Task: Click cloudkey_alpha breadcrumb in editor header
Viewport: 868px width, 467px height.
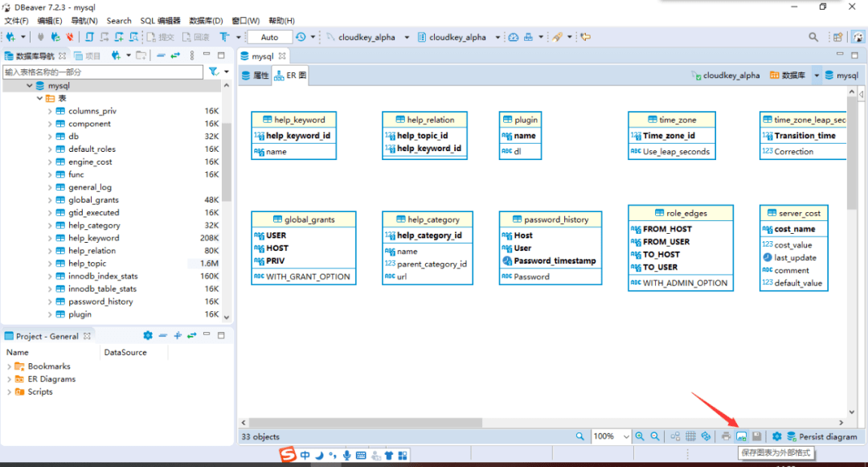Action: pos(726,76)
